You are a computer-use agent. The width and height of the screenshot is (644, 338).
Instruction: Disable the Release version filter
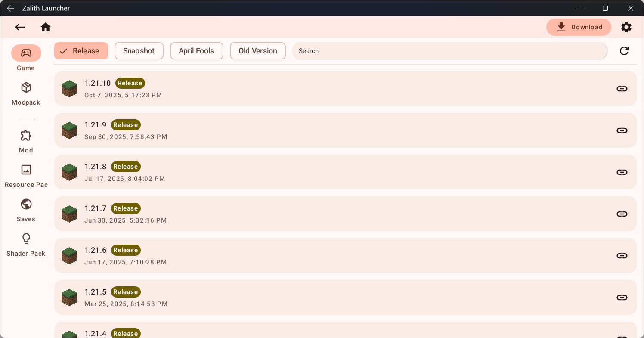(81, 51)
